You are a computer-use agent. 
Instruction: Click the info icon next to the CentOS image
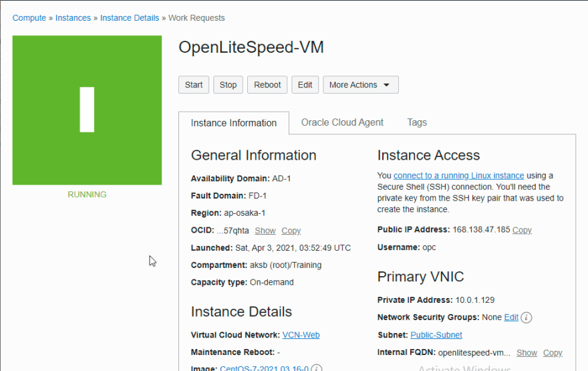(317, 368)
